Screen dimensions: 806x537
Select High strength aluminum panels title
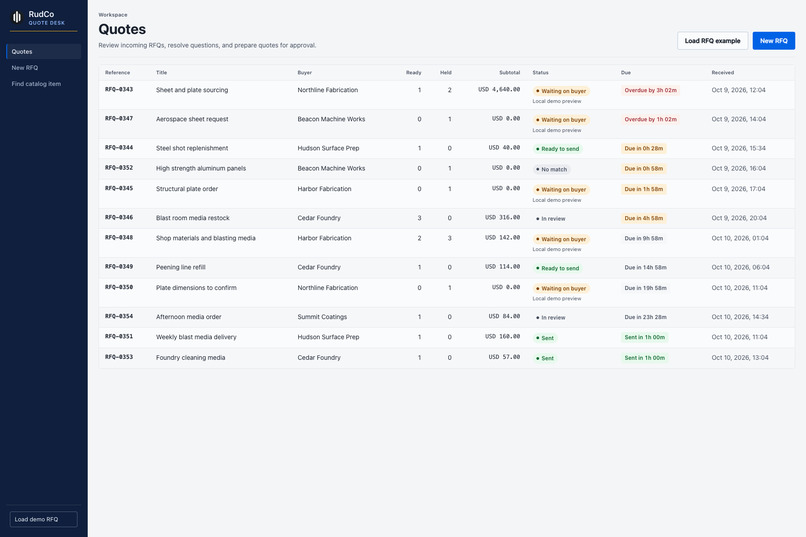point(201,169)
